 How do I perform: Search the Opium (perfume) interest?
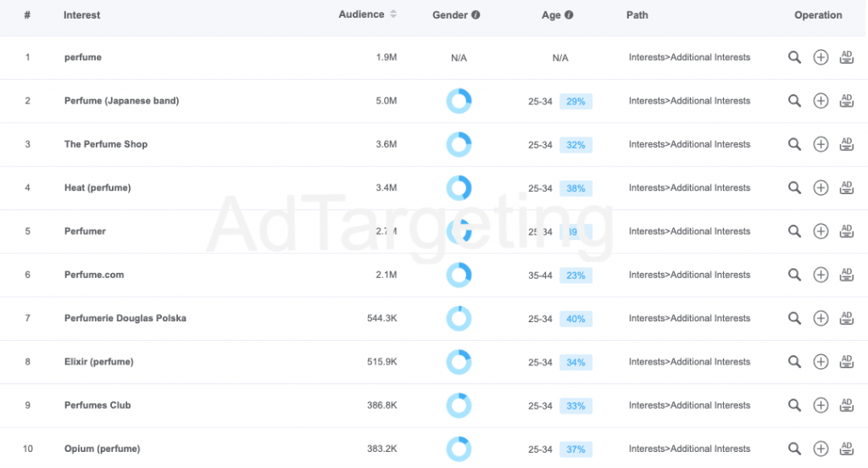[x=794, y=448]
